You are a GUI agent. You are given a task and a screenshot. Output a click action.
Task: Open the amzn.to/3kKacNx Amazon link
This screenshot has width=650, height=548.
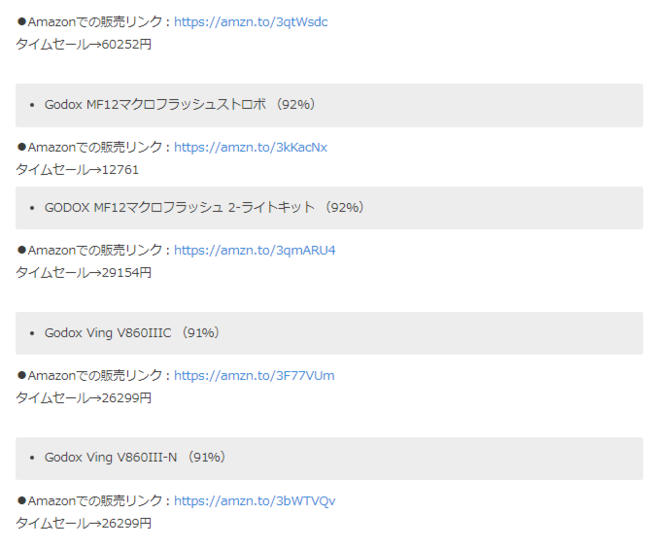pyautogui.click(x=250, y=148)
